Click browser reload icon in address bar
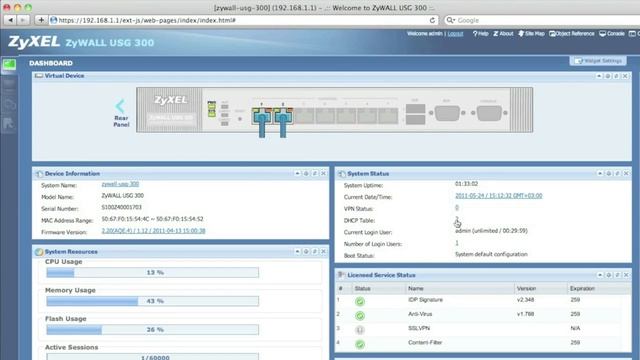Image resolution: width=640 pixels, height=360 pixels. (x=432, y=20)
